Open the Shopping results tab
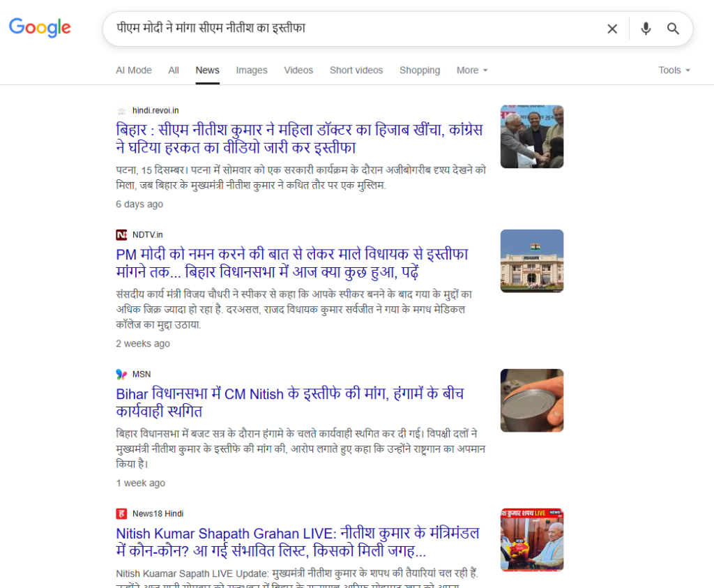714x588 pixels. 420,70
